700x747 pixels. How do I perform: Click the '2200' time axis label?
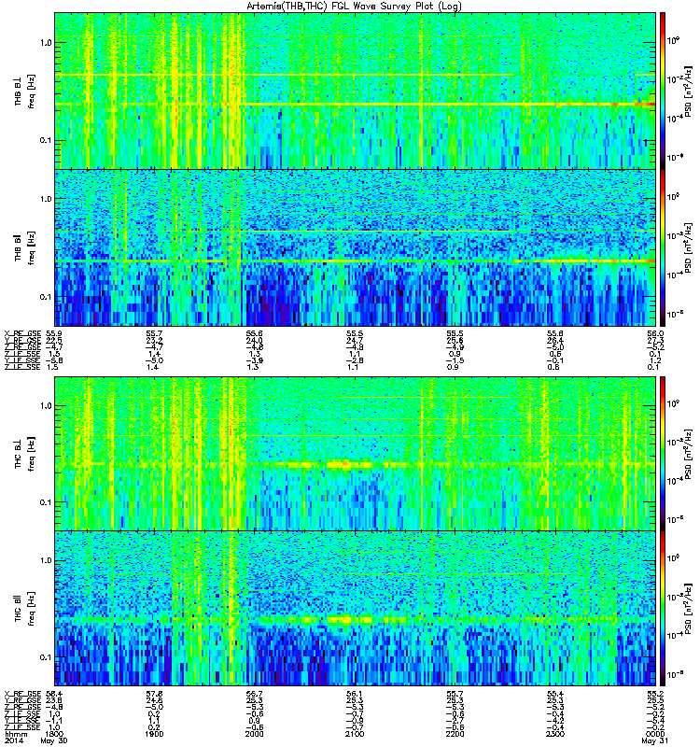(x=455, y=734)
